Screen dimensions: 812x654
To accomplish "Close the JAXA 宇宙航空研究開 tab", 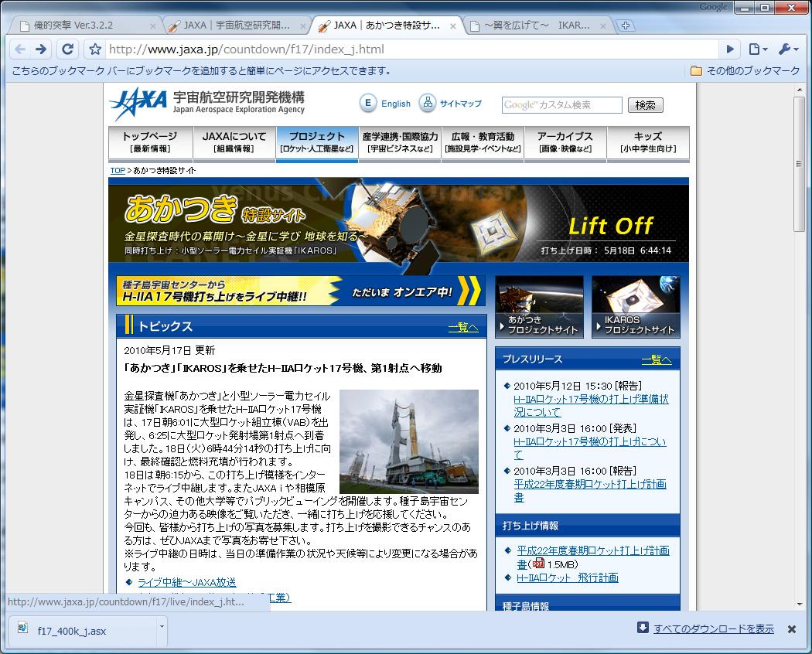I will point(303,26).
